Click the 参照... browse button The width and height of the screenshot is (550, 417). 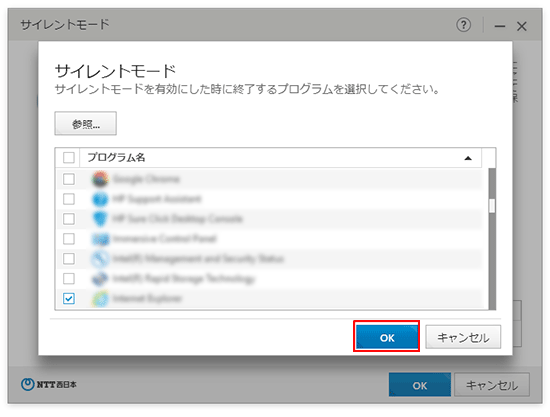(85, 123)
